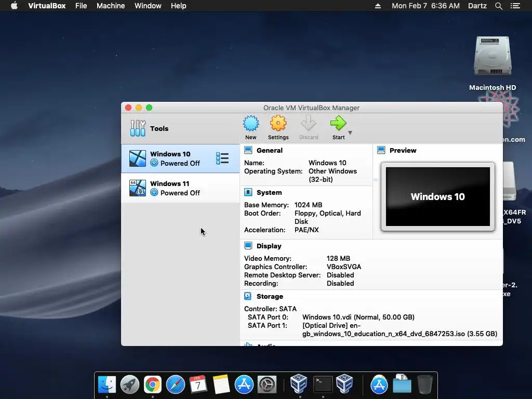532x399 pixels.
Task: Click the PAE/NX acceleration value
Action: (307, 230)
